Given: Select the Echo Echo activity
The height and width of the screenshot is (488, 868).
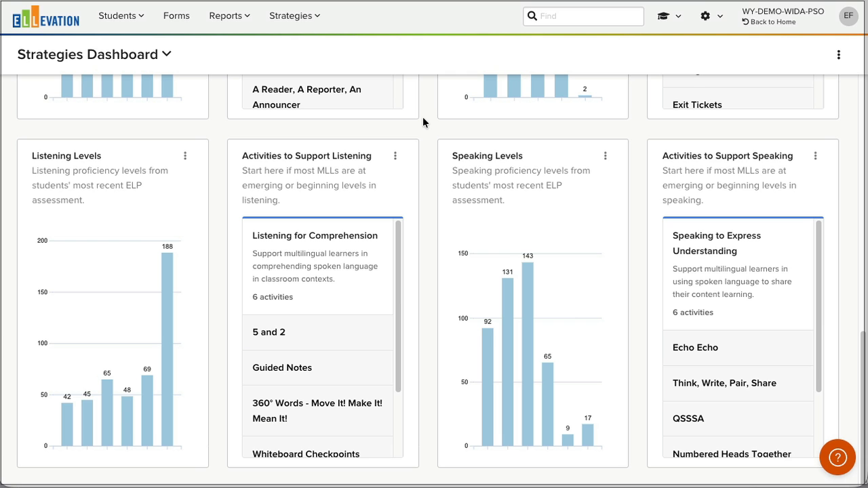Looking at the screenshot, I should pos(695,348).
